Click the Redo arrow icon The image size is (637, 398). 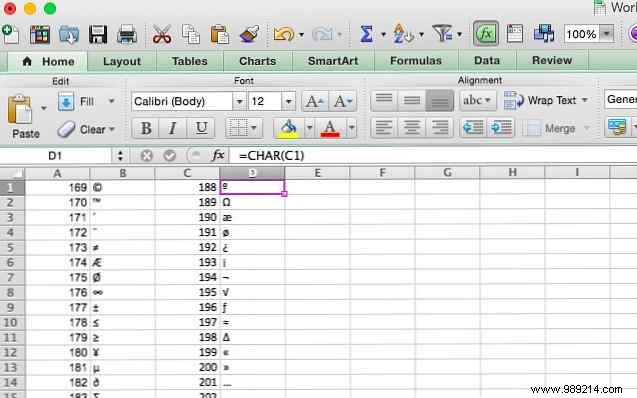(323, 34)
